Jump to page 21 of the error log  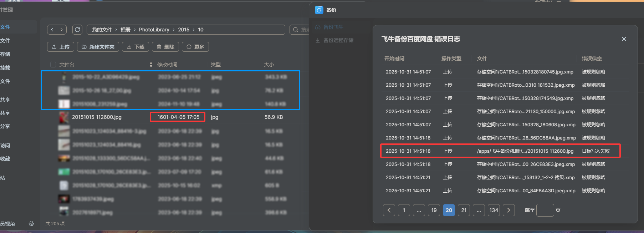tap(464, 210)
